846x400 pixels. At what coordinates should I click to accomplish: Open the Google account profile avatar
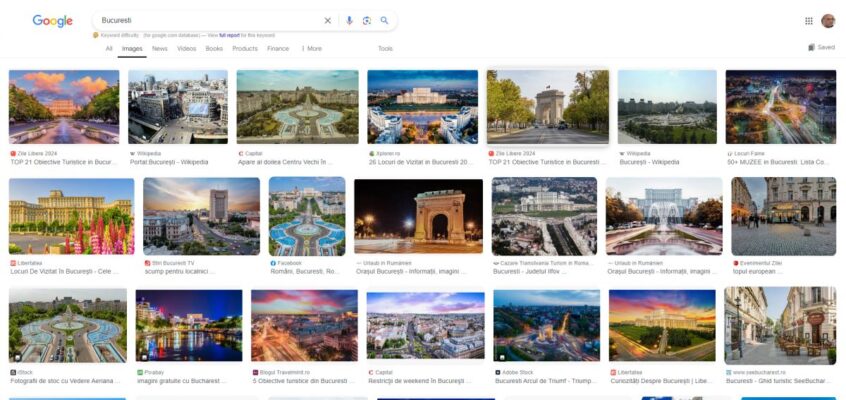[x=828, y=21]
